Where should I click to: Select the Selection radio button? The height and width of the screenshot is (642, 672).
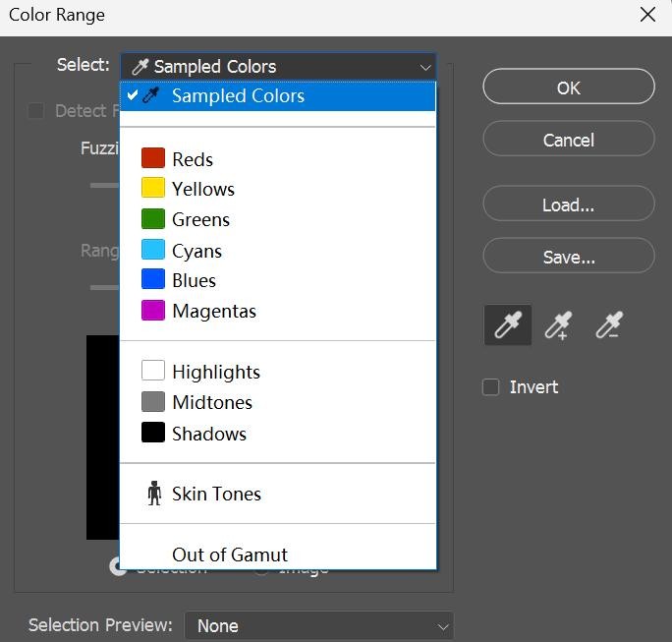click(x=118, y=567)
